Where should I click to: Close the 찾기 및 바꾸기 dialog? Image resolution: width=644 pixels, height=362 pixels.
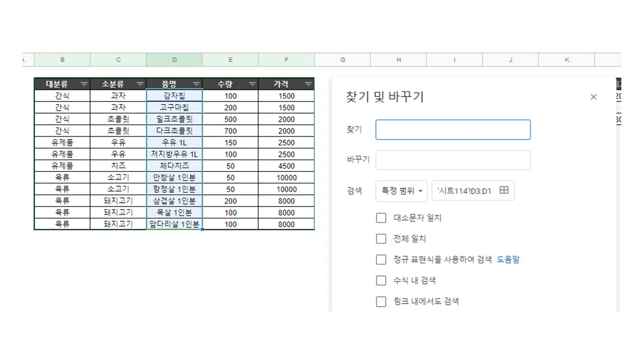(x=593, y=97)
